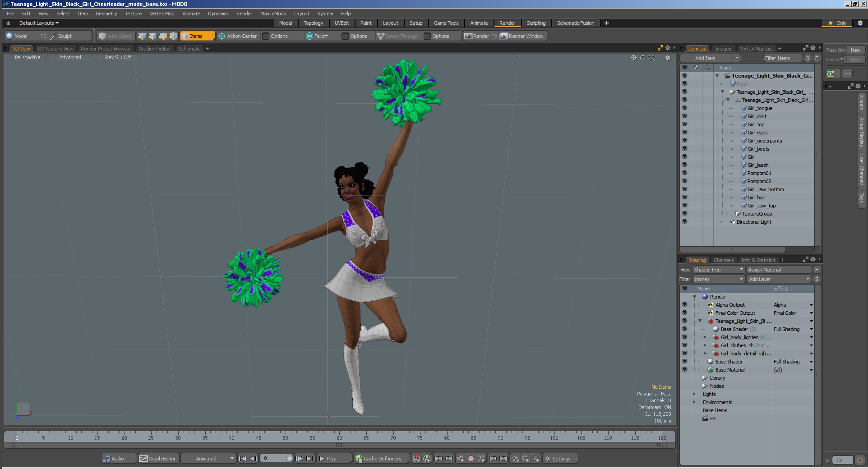The height and width of the screenshot is (469, 868).
Task: Step to next frame
Action: click(x=299, y=459)
